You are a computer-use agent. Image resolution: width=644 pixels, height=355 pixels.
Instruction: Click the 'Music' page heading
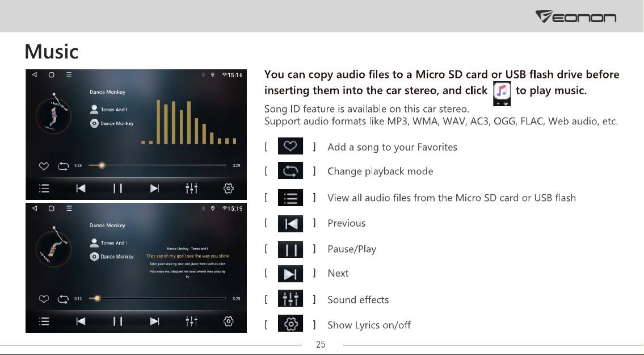click(x=51, y=52)
